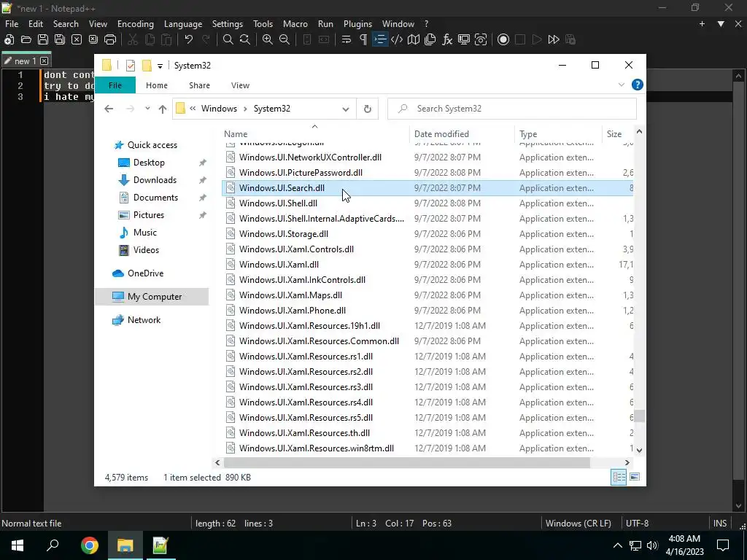Open Explorer Help question mark icon
This screenshot has width=747, height=560.
click(637, 85)
